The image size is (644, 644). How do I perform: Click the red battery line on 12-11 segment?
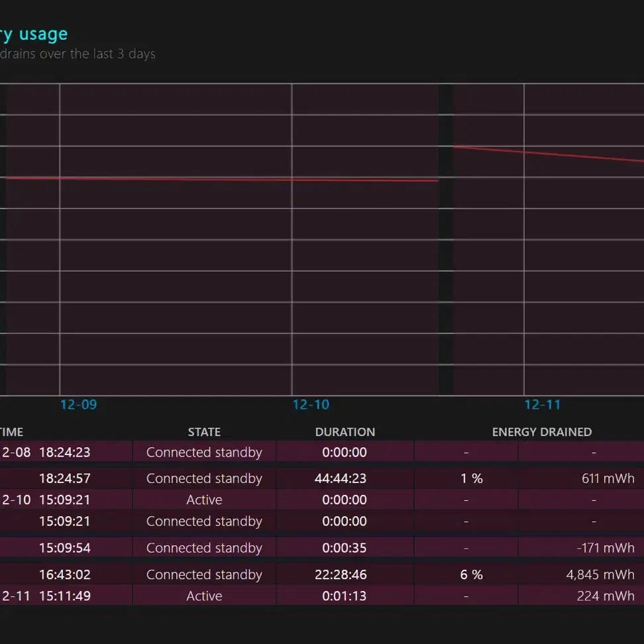pos(549,154)
